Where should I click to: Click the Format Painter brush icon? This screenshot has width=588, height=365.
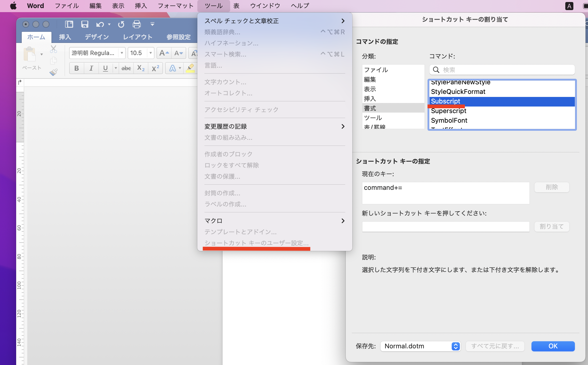(54, 72)
